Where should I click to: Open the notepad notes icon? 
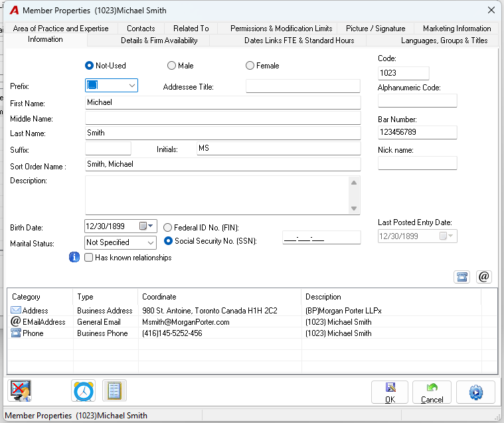[x=114, y=390]
